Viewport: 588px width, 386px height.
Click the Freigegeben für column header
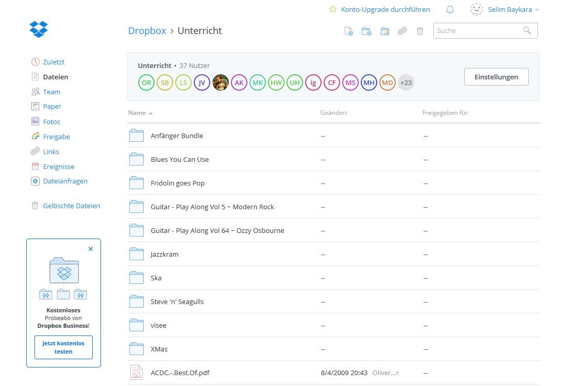(x=445, y=112)
